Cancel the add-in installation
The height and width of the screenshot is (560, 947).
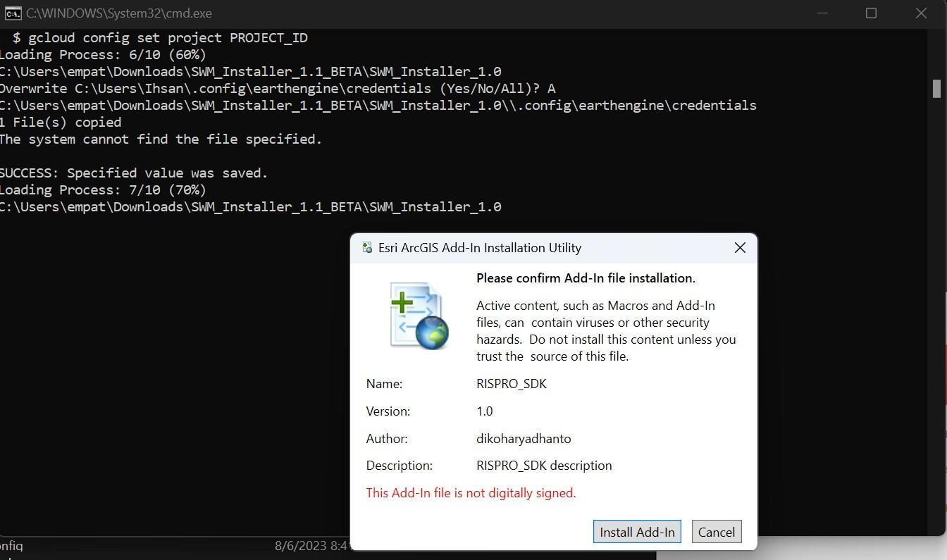pos(717,532)
